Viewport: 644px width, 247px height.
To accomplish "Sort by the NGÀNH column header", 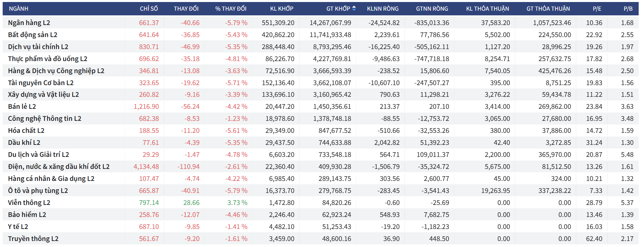I will (19, 9).
